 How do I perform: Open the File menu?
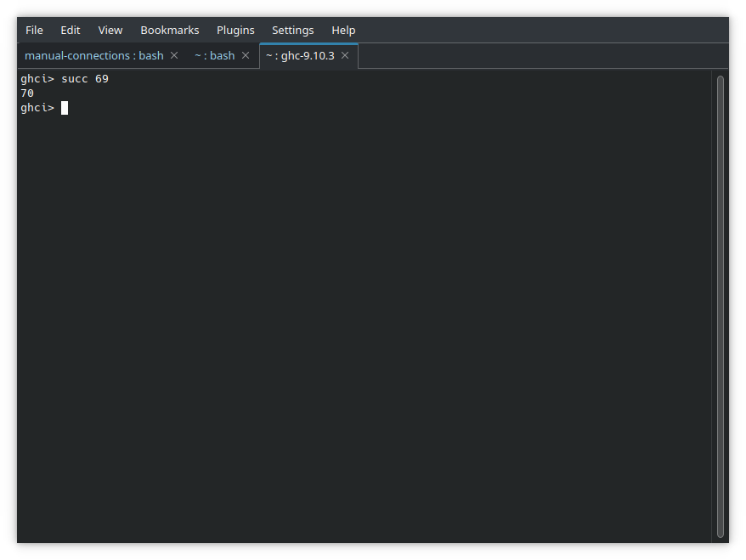pos(34,30)
